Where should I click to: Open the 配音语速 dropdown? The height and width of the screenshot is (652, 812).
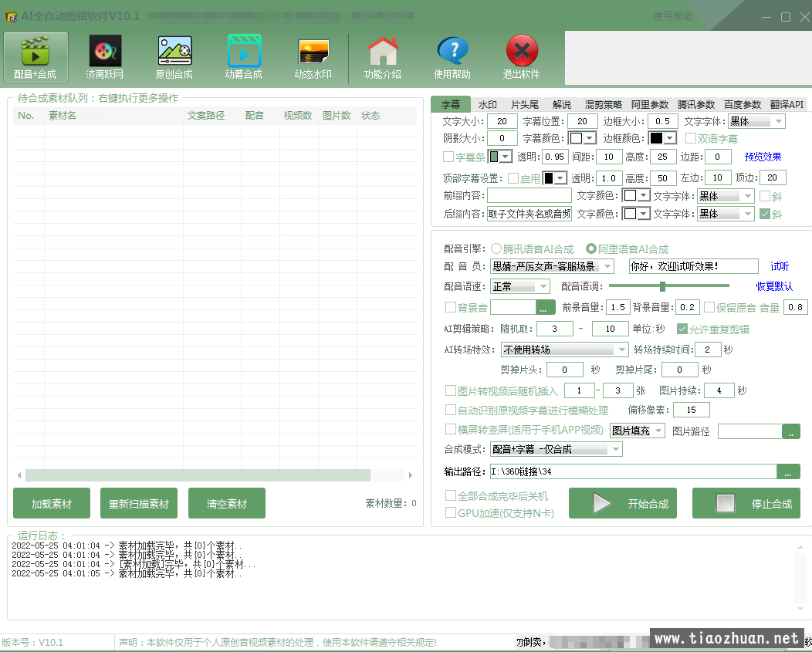(520, 286)
